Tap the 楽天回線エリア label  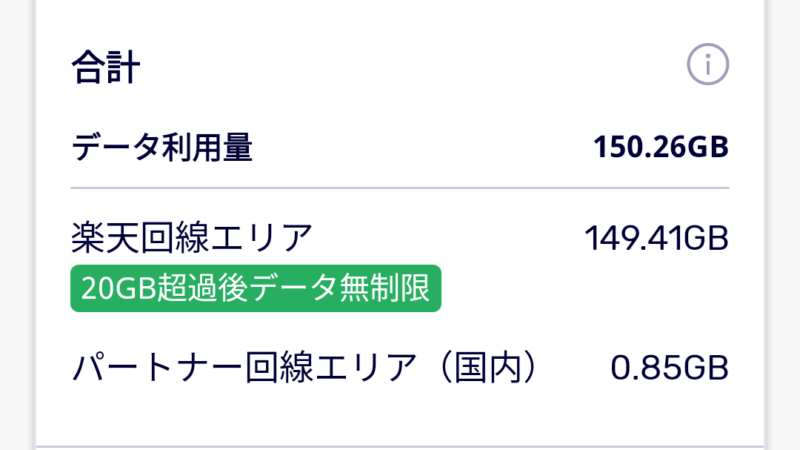tap(192, 238)
